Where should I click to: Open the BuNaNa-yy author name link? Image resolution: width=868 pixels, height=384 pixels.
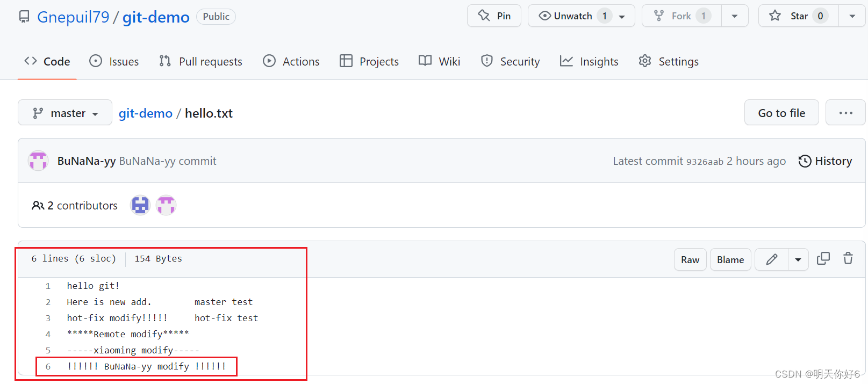87,161
